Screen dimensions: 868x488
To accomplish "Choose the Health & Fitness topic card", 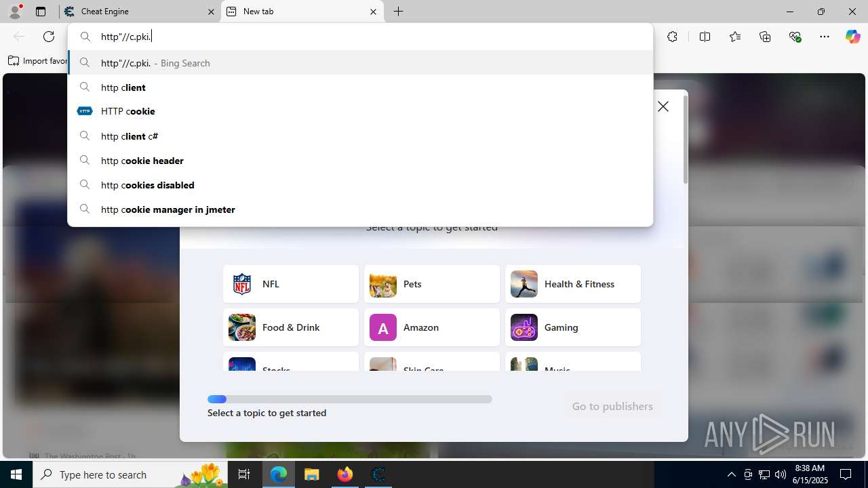I will (573, 284).
